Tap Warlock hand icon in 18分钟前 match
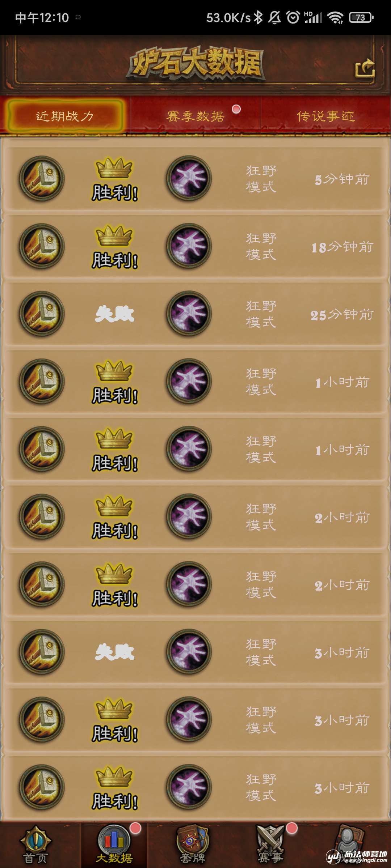The width and height of the screenshot is (391, 868). 189,246
